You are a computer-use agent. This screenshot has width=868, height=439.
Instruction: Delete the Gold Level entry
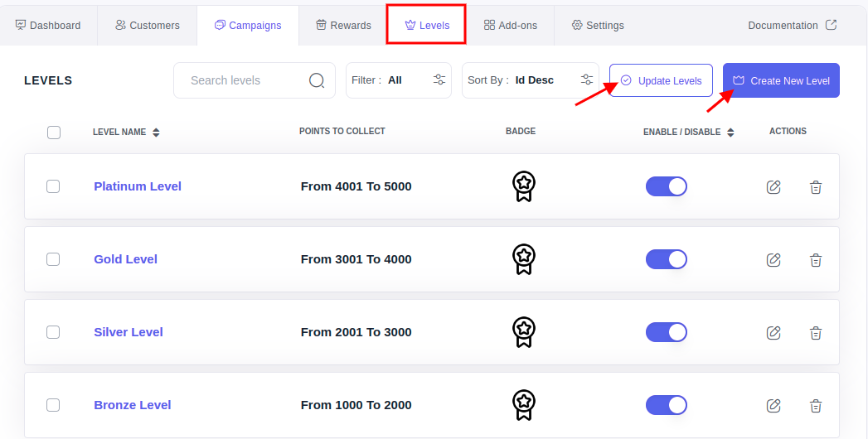(x=816, y=260)
